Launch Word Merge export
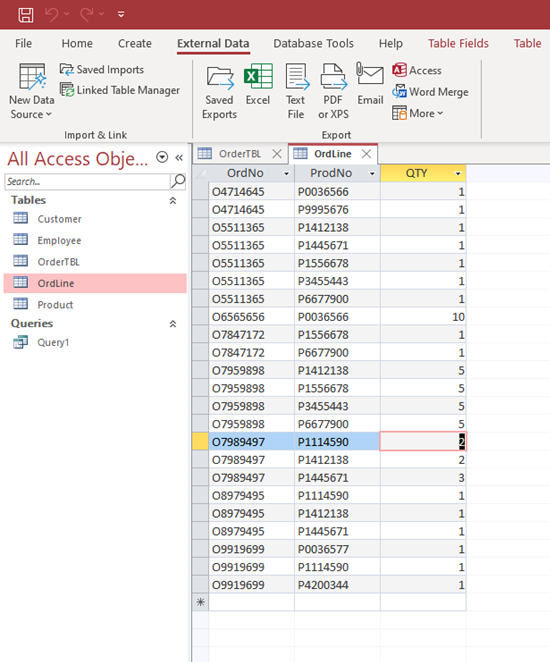 click(430, 92)
